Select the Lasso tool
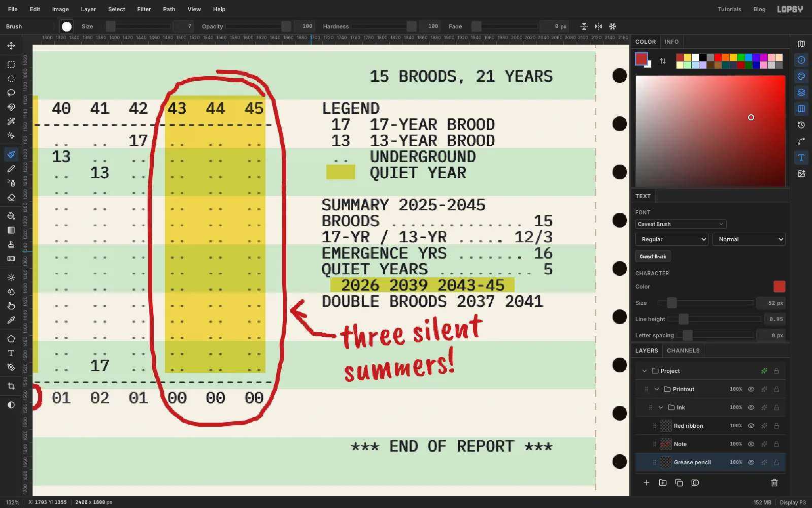This screenshot has width=812, height=508. tap(11, 93)
